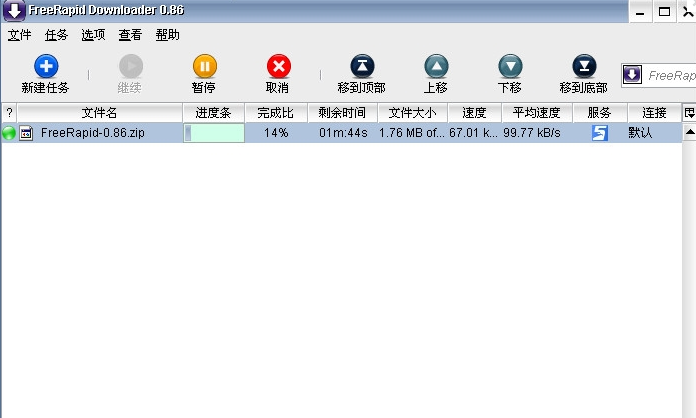
Task: Click the 默认 connection cell
Action: (x=654, y=133)
